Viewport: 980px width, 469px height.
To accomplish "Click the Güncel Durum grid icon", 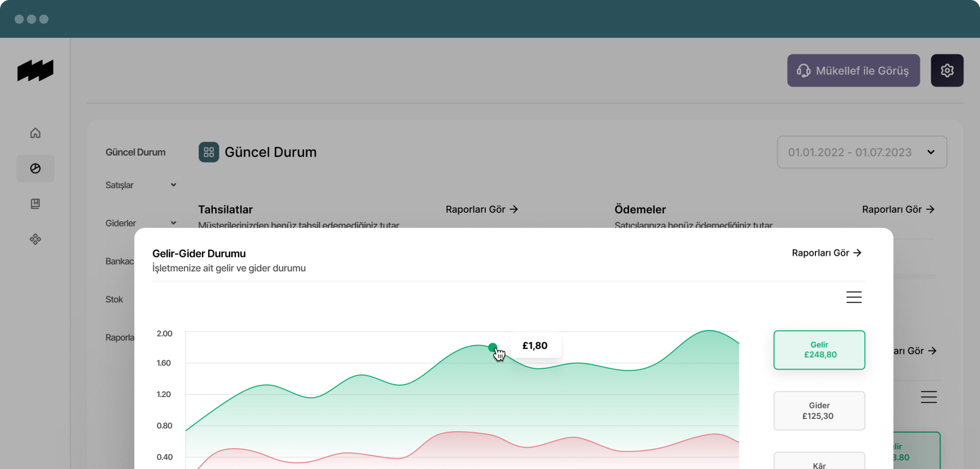I will (209, 152).
